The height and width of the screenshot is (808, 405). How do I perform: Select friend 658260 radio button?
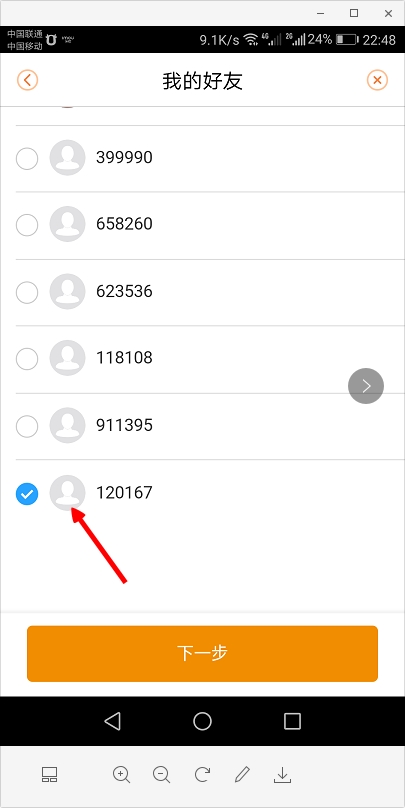[27, 225]
